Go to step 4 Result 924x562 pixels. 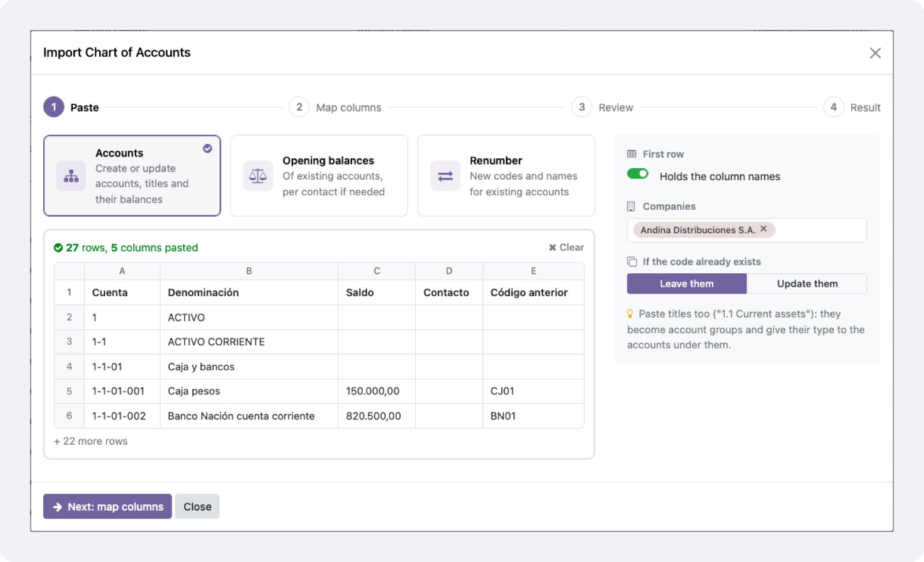coord(852,107)
